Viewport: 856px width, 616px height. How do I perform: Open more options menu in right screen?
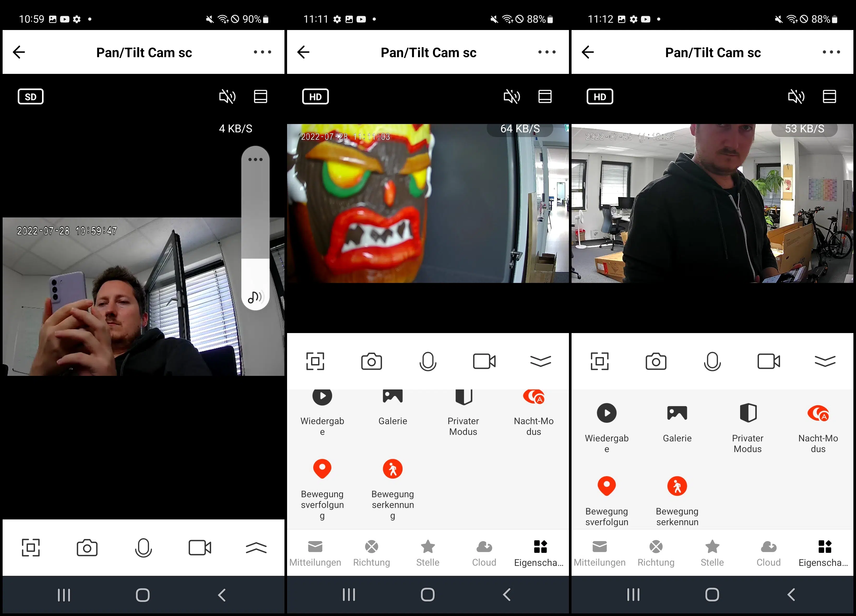pyautogui.click(x=831, y=52)
